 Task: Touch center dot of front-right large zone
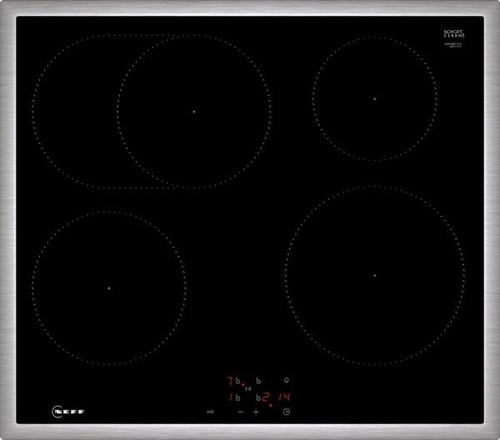pyautogui.click(x=375, y=276)
